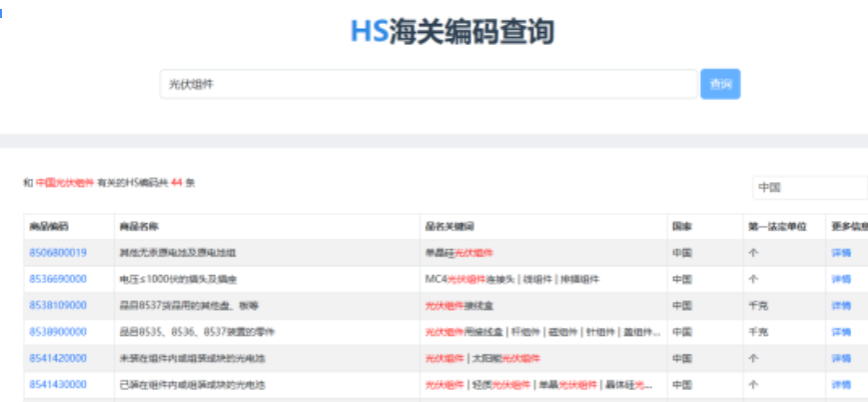Focus the search box containing 光伏组件
868x402 pixels.
point(428,85)
